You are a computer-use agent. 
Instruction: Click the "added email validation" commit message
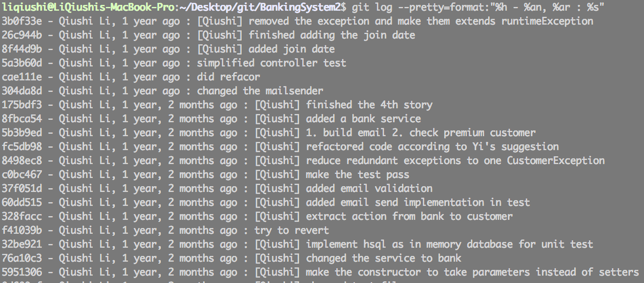tap(369, 189)
